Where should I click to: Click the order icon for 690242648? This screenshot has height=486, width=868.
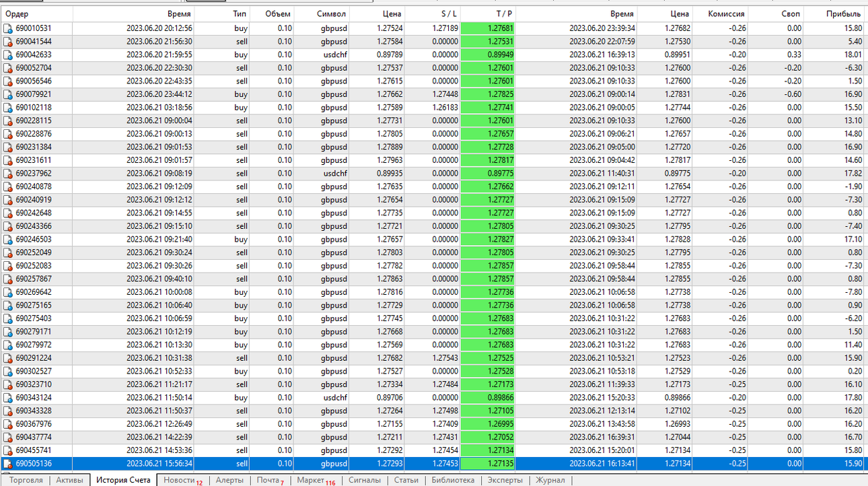(8, 213)
